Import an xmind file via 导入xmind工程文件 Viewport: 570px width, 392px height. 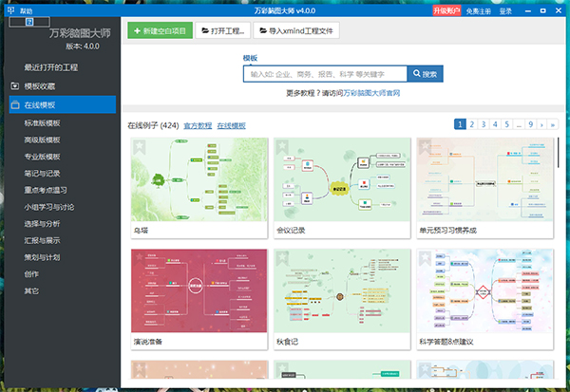pos(293,30)
